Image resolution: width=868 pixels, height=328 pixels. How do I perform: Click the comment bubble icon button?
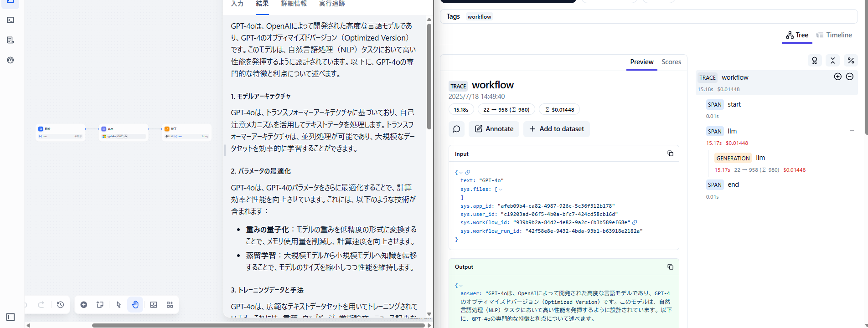click(x=456, y=129)
